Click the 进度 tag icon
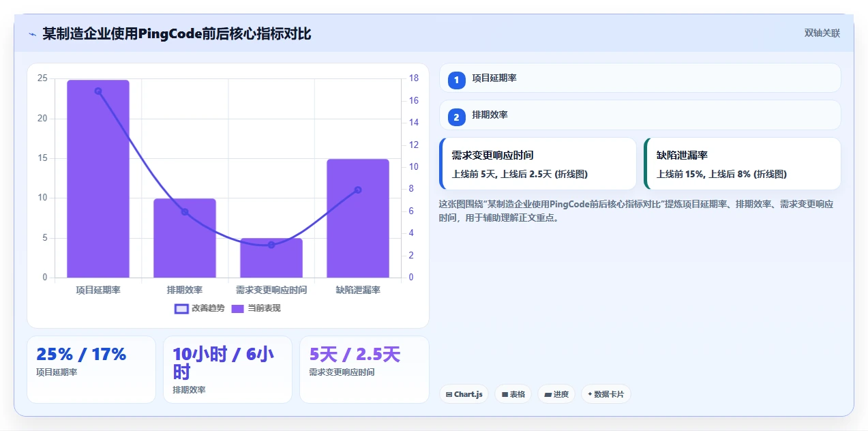868x431 pixels. point(548,394)
